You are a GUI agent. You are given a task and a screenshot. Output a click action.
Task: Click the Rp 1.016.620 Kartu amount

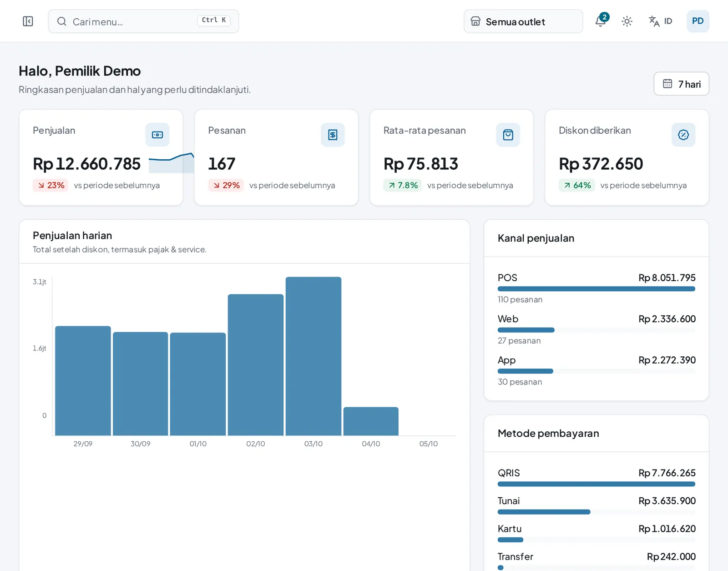[667, 529]
